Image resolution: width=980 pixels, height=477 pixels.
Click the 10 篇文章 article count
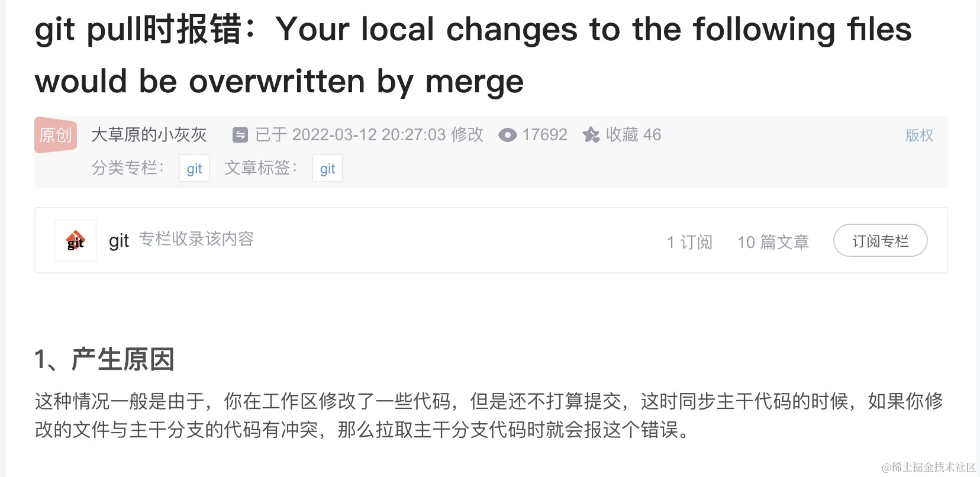click(773, 241)
